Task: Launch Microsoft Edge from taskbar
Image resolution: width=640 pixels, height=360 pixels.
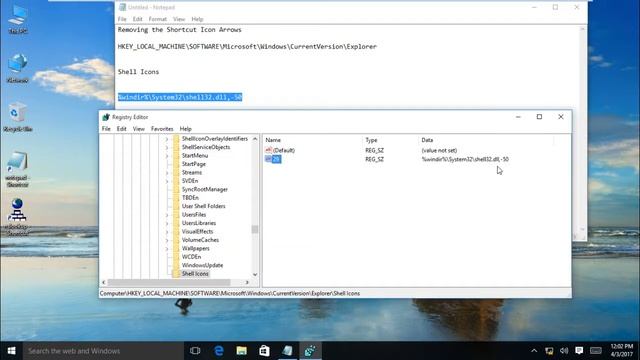Action: point(219,351)
